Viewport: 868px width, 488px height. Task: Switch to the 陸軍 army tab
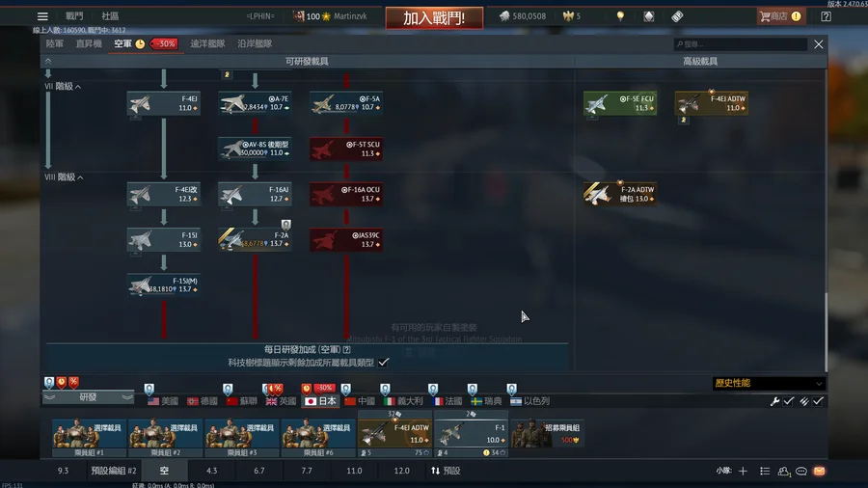[54, 43]
